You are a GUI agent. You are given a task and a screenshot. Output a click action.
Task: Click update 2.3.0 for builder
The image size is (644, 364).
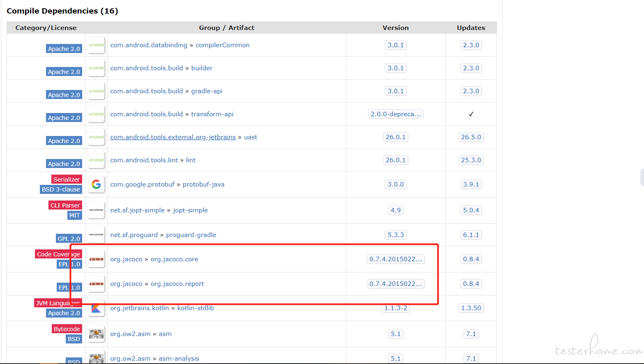tap(471, 68)
